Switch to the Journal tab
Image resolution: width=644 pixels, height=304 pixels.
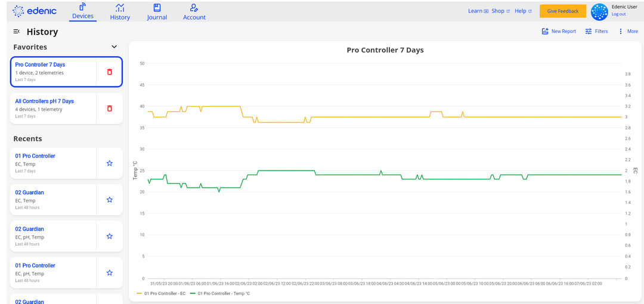point(157,11)
